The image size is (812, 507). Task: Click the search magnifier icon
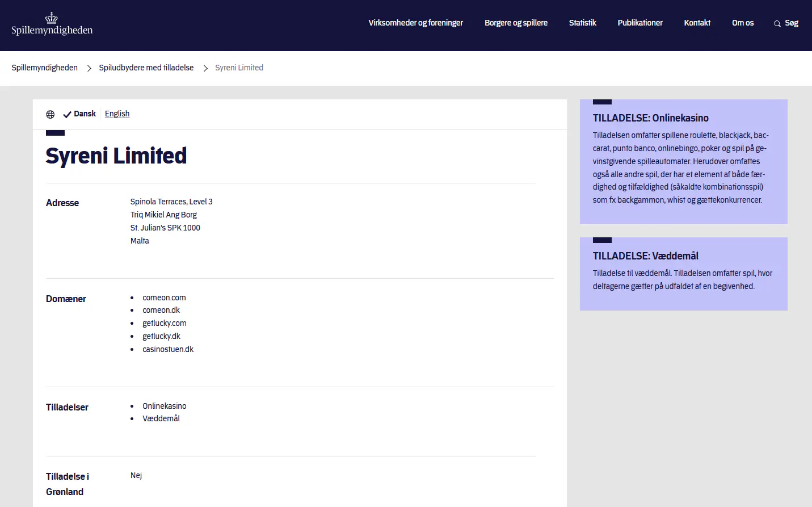click(x=777, y=24)
